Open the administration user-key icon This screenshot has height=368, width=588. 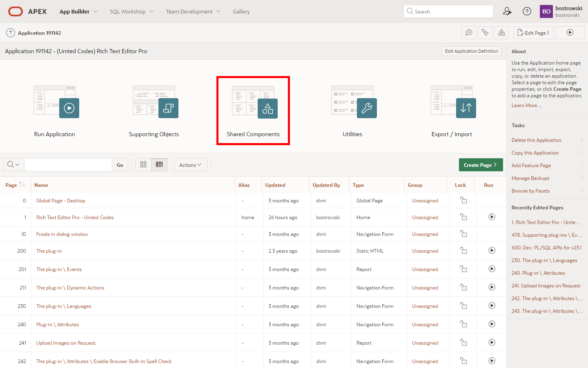pos(507,11)
